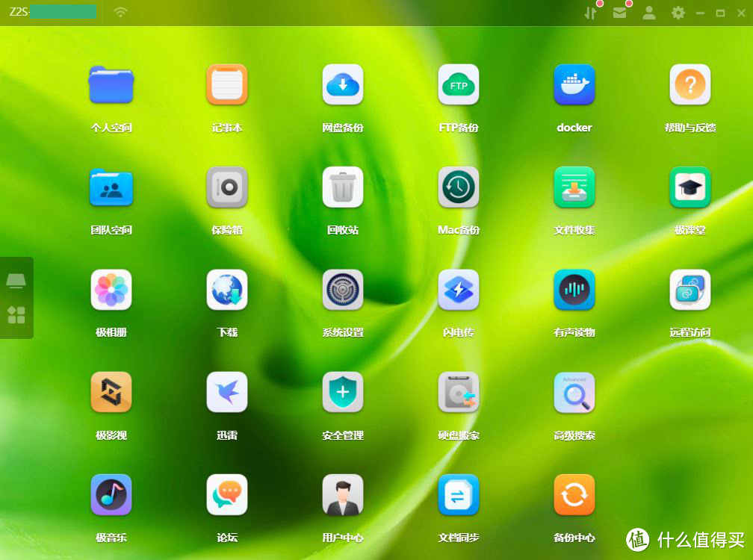
Task: Launch the 文档同步 document sync app
Action: point(458,495)
